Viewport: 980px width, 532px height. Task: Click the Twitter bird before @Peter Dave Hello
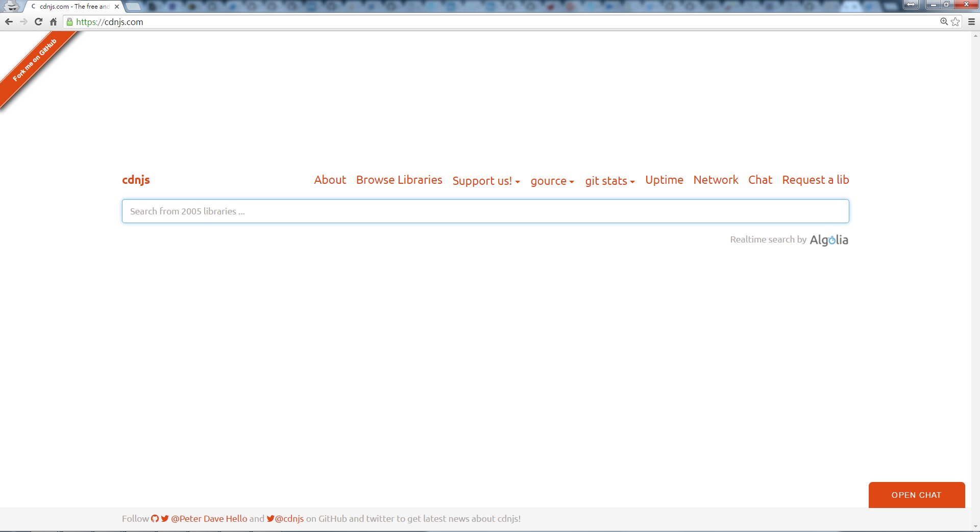click(165, 519)
